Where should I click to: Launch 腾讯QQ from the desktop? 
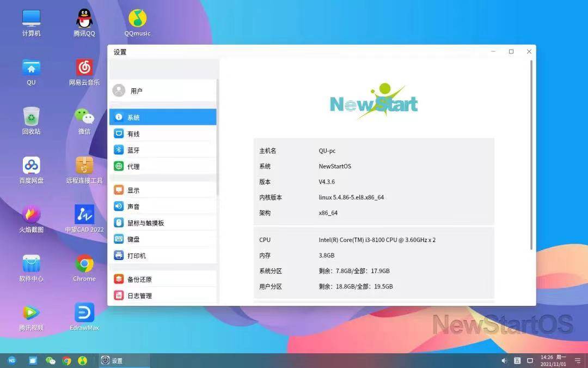84,23
